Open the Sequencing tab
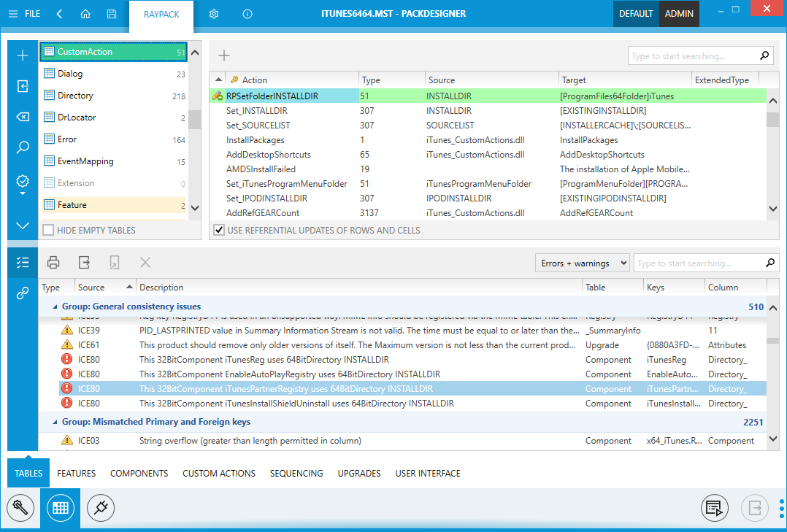Viewport: 787px width, 532px height. click(296, 474)
